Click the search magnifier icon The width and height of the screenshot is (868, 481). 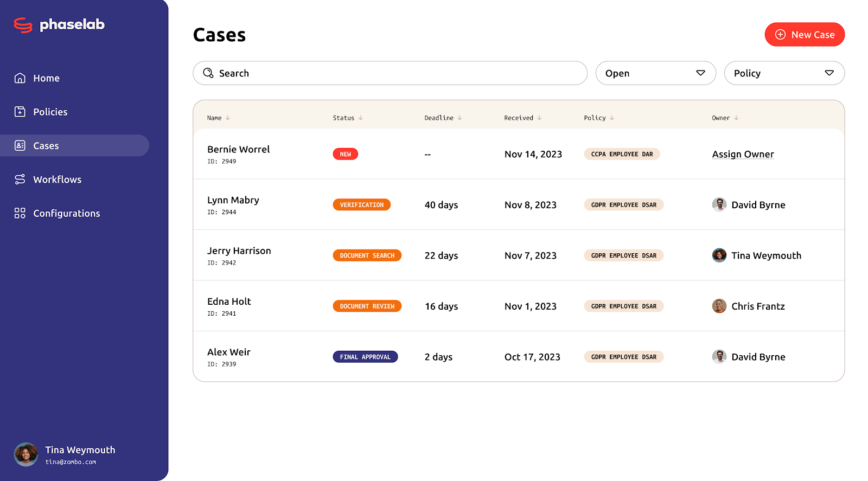click(208, 73)
